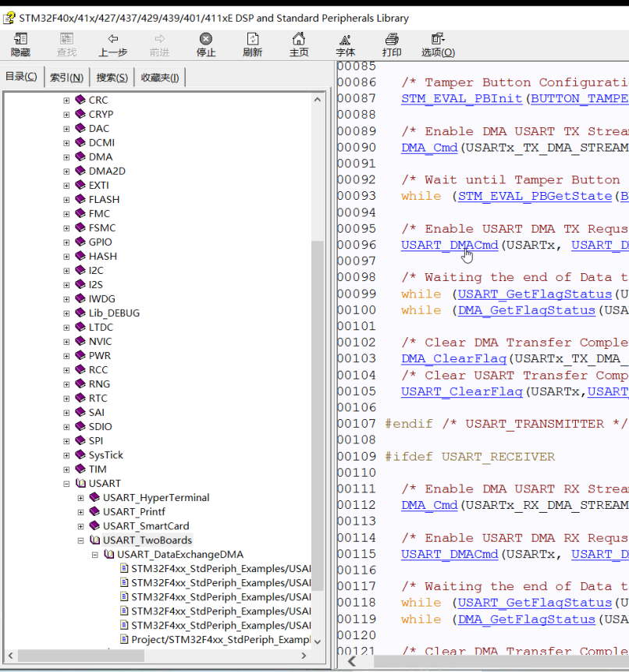Select the LTDC tree item
The width and height of the screenshot is (629, 672).
coord(101,328)
